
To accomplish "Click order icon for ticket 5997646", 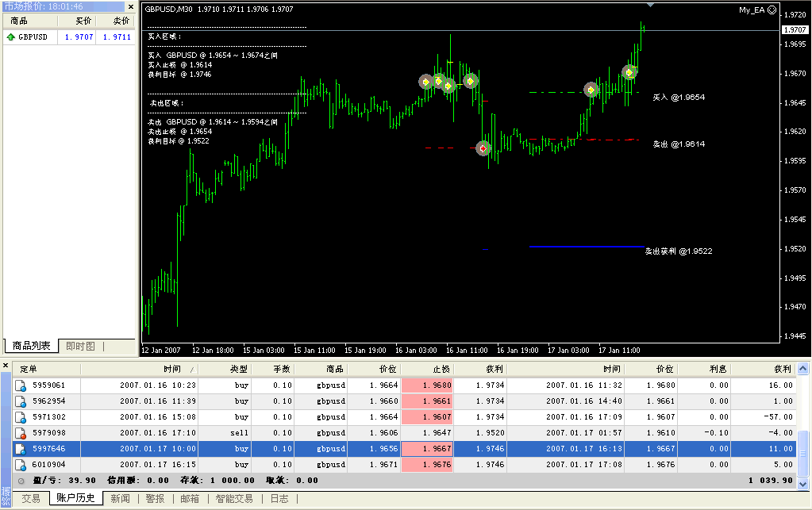I will tap(21, 449).
